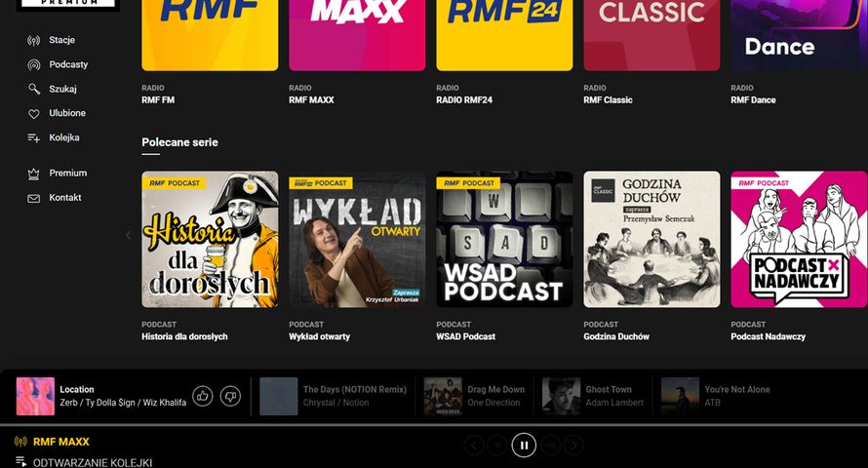Open the WSAD Podcast cover
Screen dimensions: 868x468
pos(504,239)
